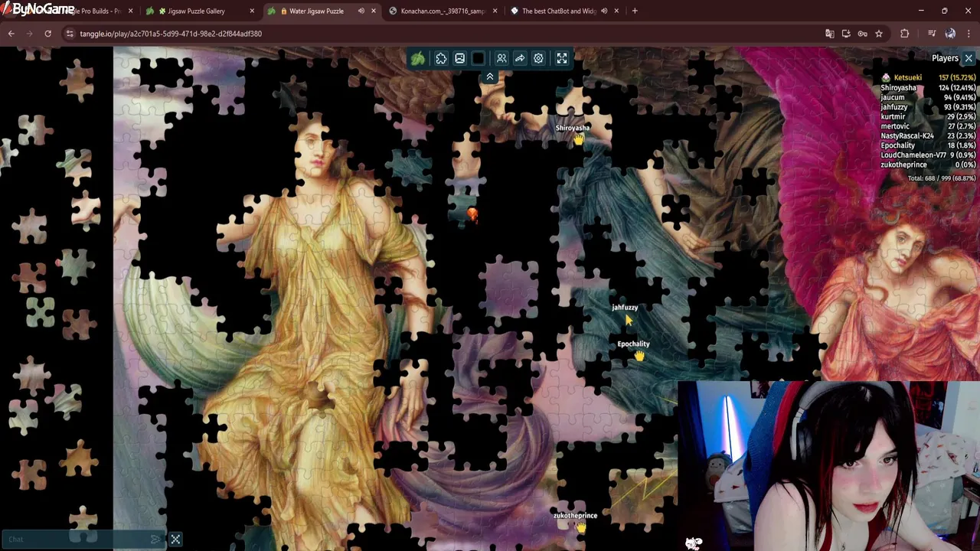This screenshot has height=551, width=980.
Task: View site information icon
Action: coord(70,34)
